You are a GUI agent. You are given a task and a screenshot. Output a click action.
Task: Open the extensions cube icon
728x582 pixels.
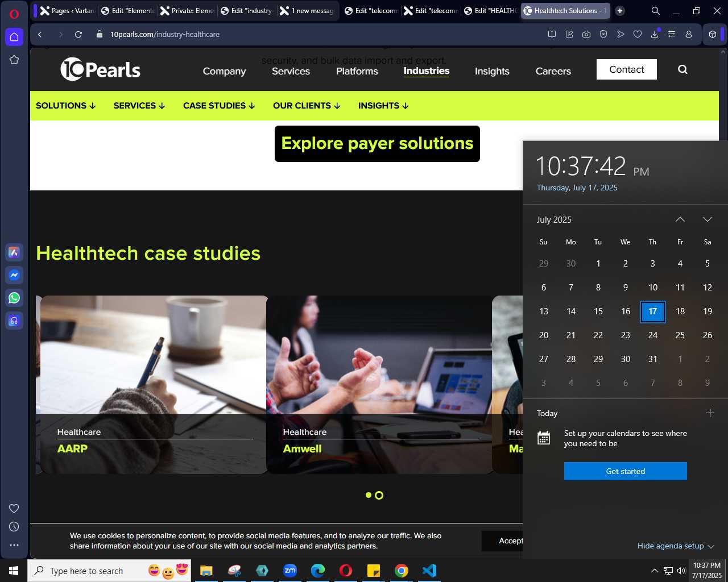(713, 34)
